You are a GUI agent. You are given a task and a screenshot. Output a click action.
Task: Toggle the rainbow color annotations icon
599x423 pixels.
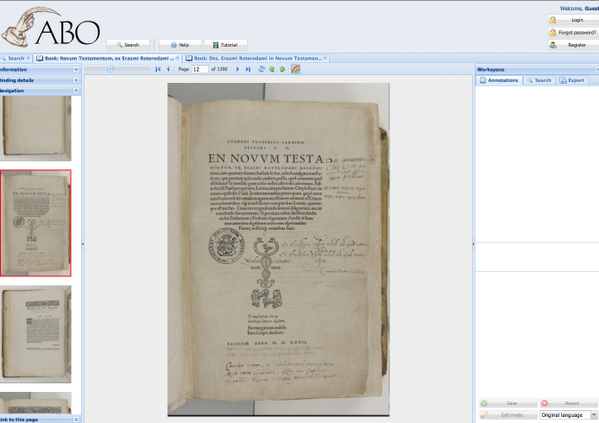296,69
